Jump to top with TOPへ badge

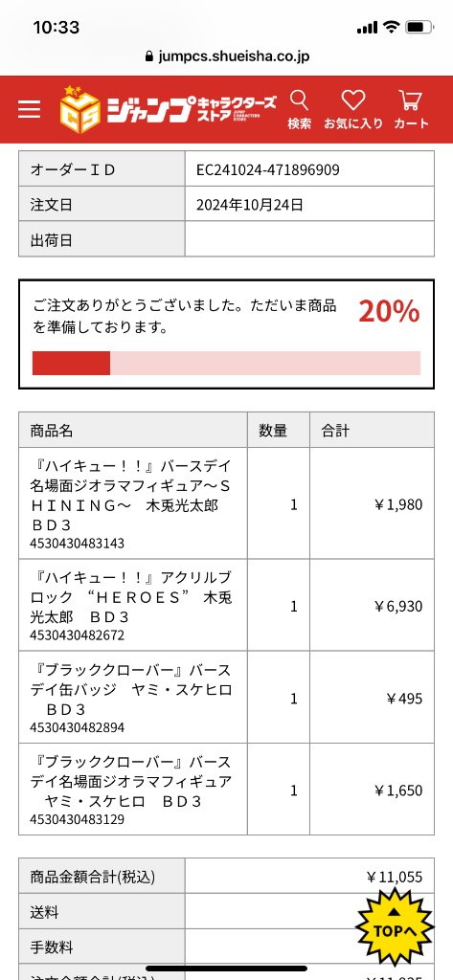[x=395, y=925]
